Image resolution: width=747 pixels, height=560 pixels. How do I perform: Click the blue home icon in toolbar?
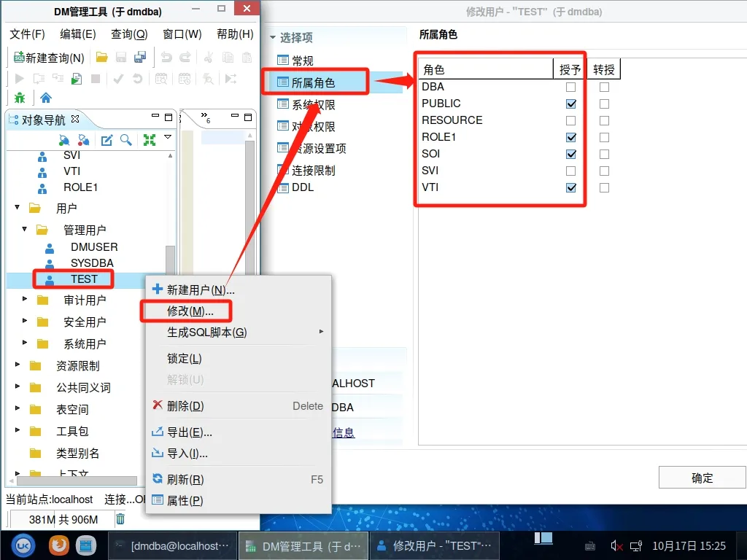(x=46, y=97)
